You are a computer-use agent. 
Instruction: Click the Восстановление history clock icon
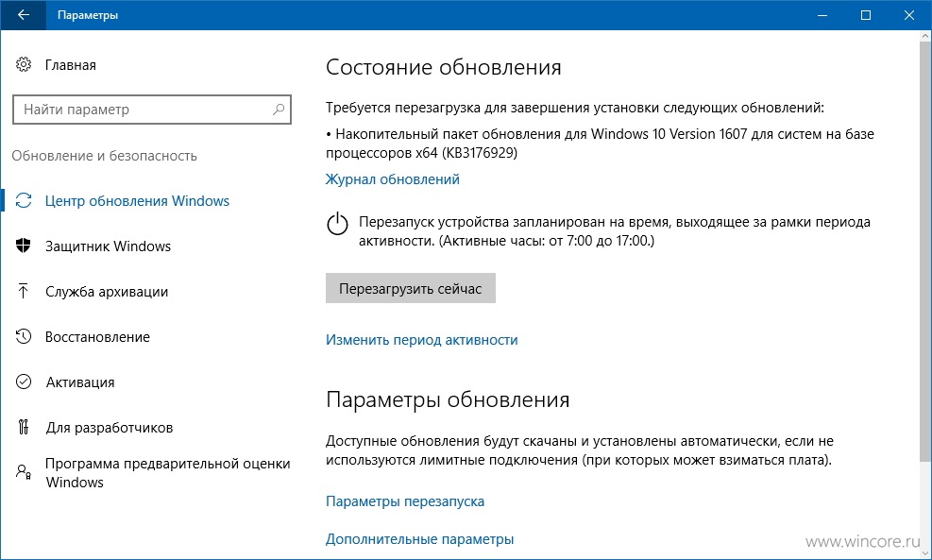24,336
